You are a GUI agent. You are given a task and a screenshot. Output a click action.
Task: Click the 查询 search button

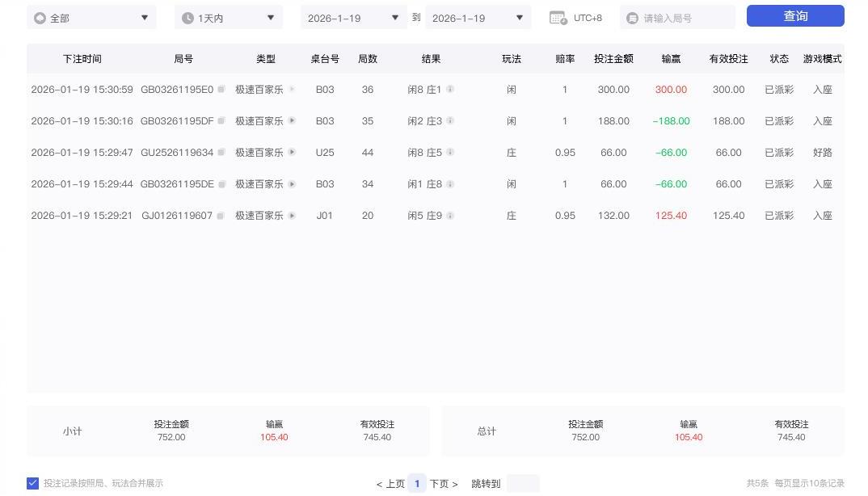(x=794, y=16)
